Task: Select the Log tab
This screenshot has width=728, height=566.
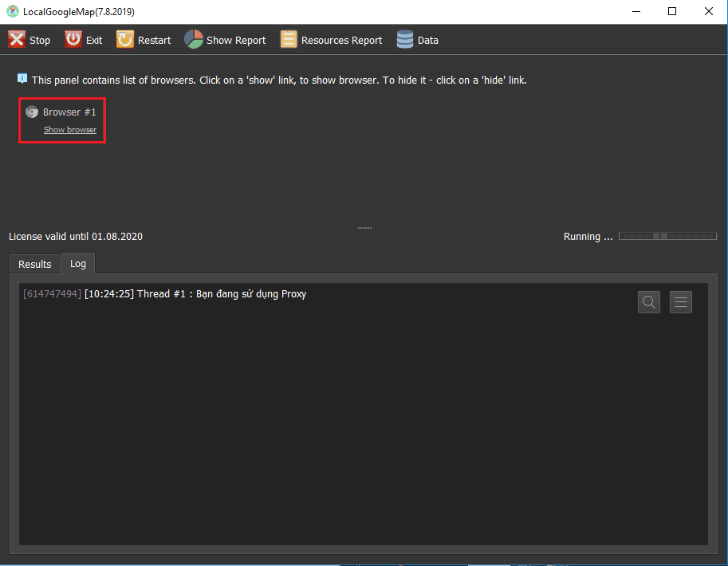Action: tap(78, 263)
